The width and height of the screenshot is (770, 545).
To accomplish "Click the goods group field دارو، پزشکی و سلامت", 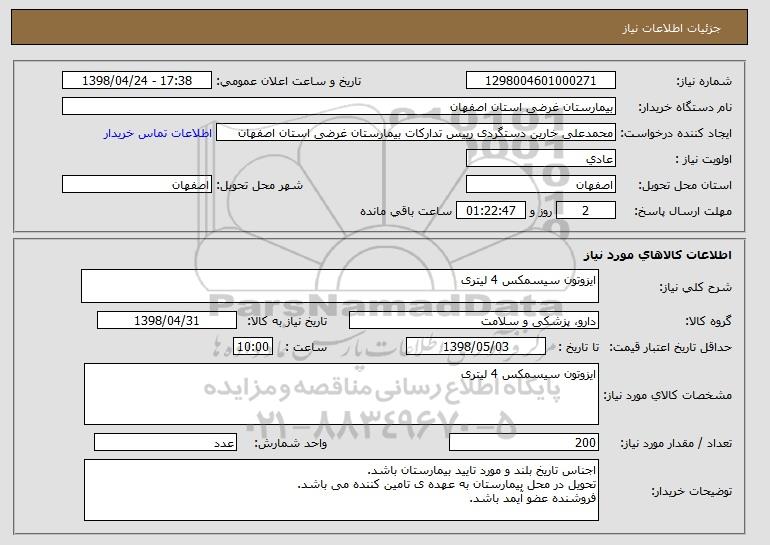I will (474, 321).
